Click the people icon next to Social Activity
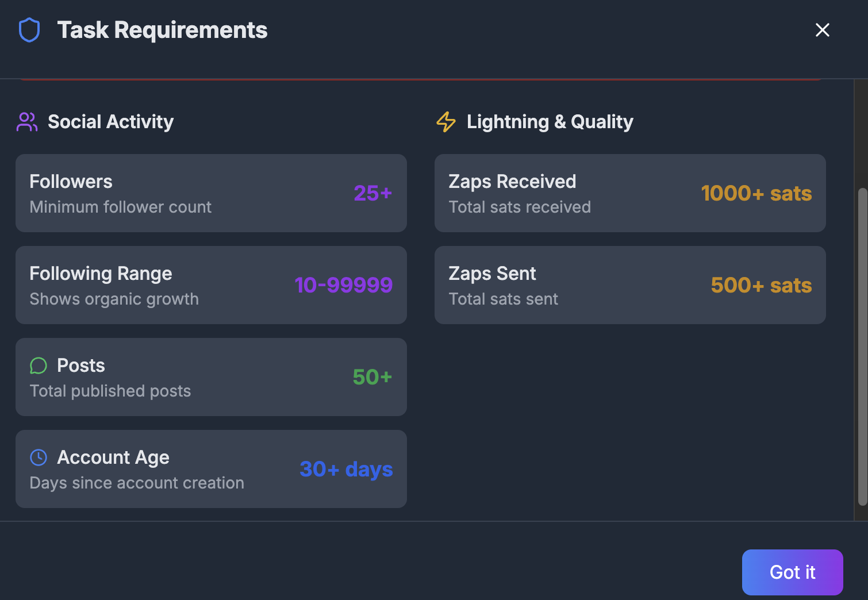This screenshot has height=600, width=868. click(27, 122)
